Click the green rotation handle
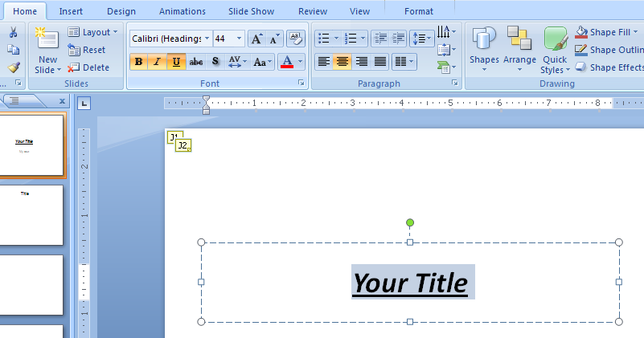The image size is (644, 338). tap(410, 222)
